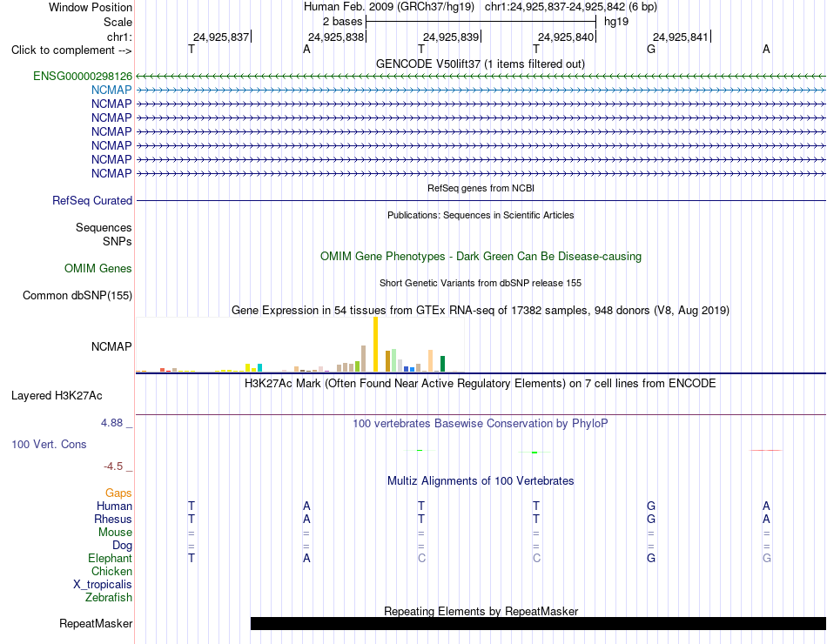827x644 pixels.
Task: Open the 'RepeatMasker' track label
Action: [x=96, y=623]
